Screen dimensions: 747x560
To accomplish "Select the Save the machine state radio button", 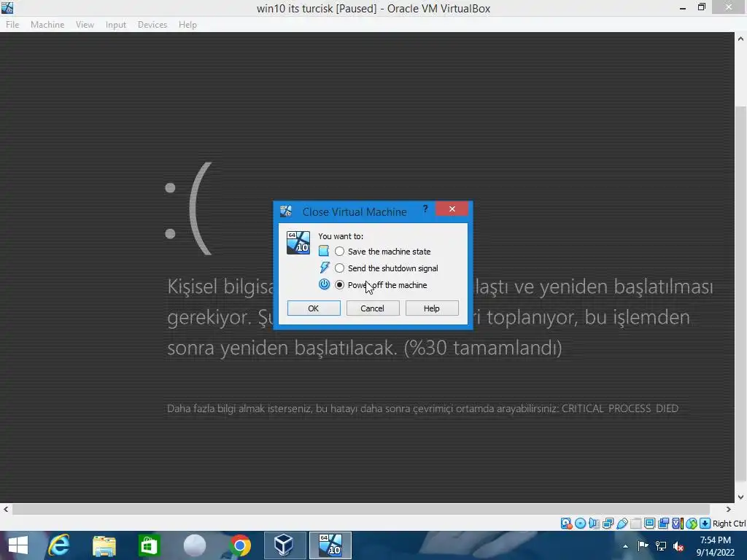I will 339,252.
